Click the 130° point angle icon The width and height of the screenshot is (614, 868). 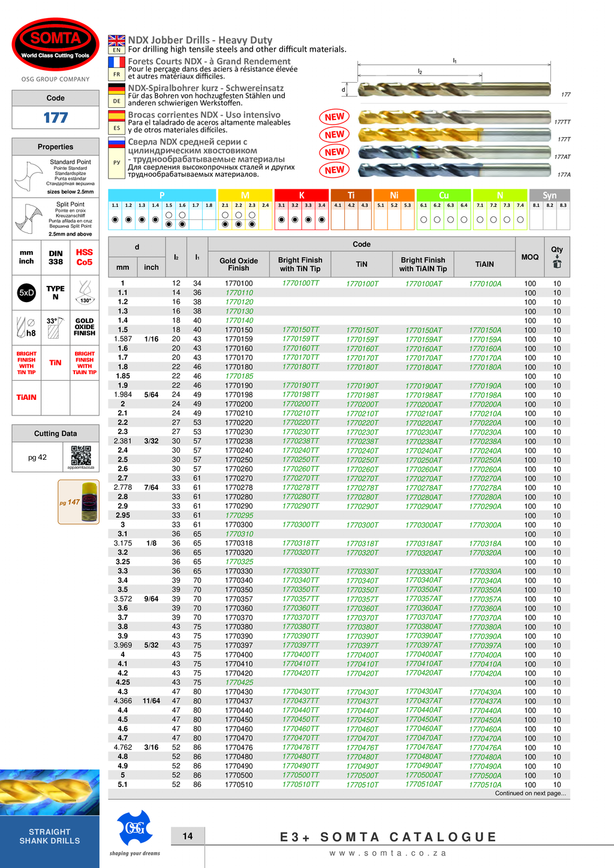[85, 292]
